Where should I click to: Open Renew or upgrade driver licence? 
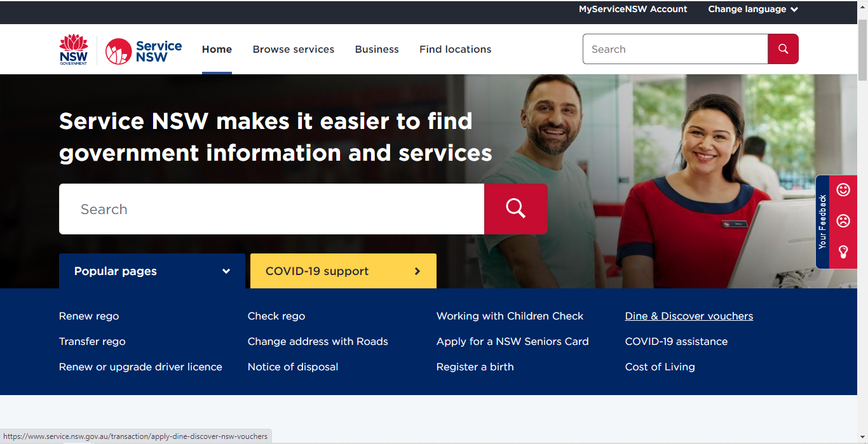(x=140, y=367)
